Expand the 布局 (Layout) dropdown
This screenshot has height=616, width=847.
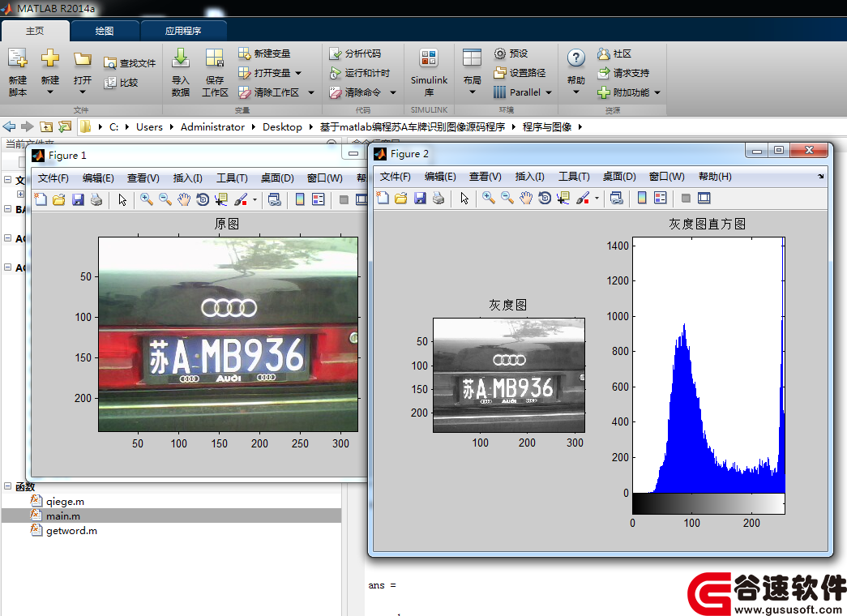click(x=472, y=92)
